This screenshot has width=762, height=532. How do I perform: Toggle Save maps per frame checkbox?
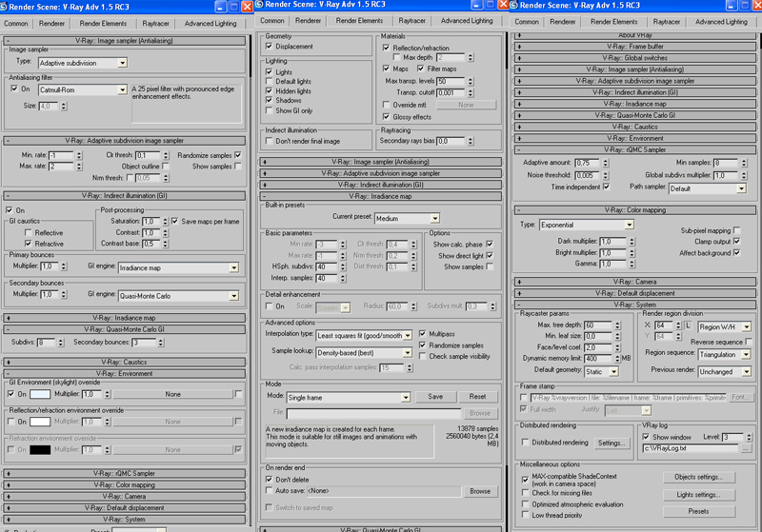pos(174,221)
